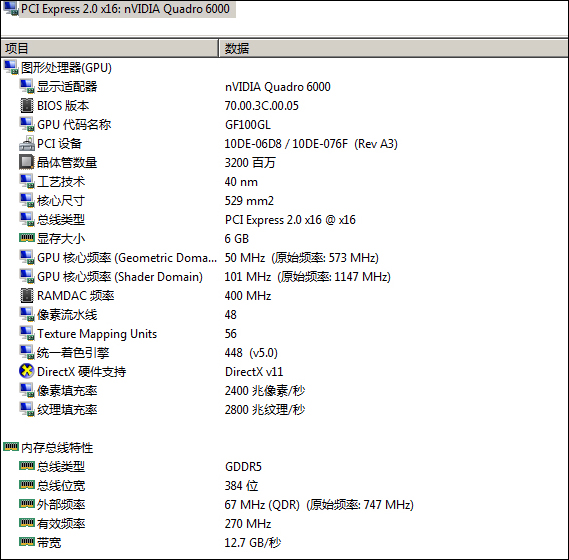The image size is (569, 560).
Task: Click the value 2800 兆纹理/秒
Action: point(265,409)
